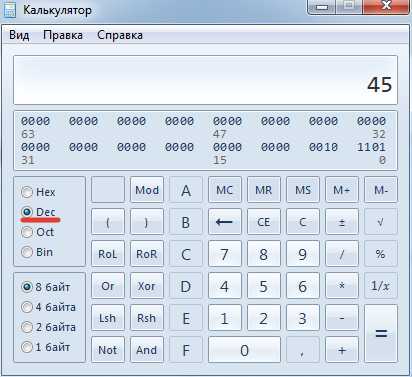Click the digit 2 button
Screen dimensions: 412x377
pyautogui.click(x=264, y=318)
